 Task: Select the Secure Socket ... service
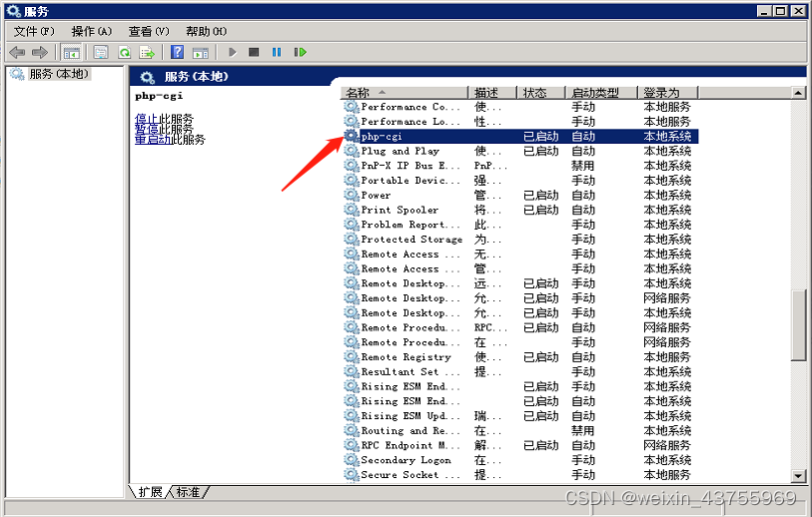(x=410, y=474)
